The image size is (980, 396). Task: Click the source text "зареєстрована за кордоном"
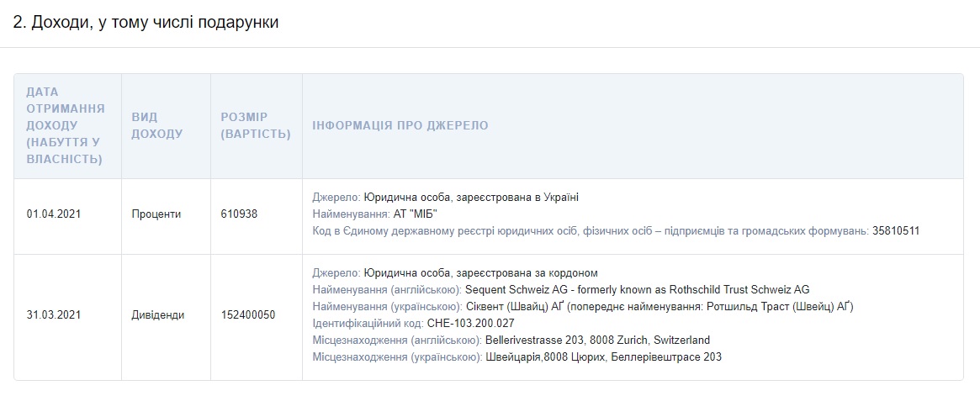[525, 273]
